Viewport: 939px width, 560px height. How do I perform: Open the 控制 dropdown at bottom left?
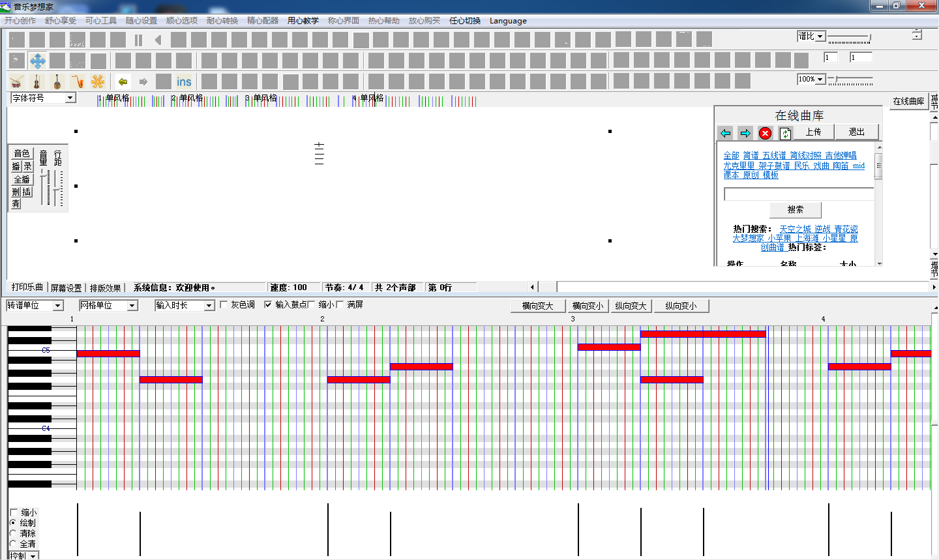coord(24,556)
